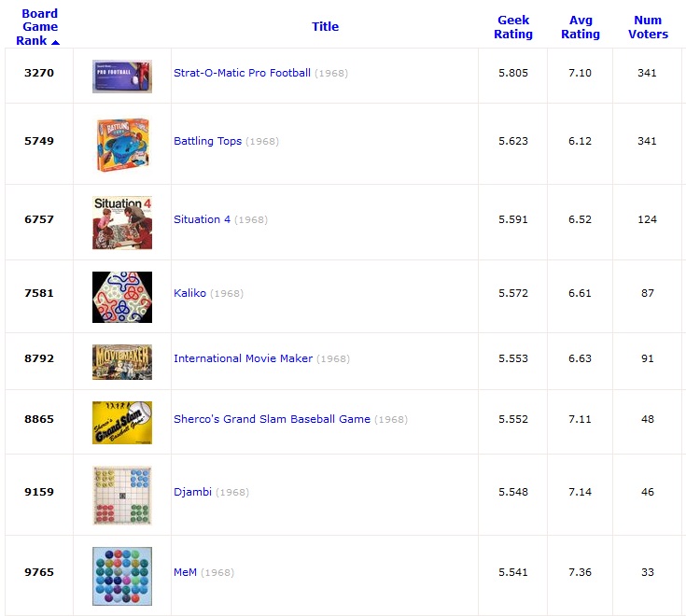Visit Sherco's Grand Slam Baseball Game page
Viewport: 686px width, 616px height.
click(x=272, y=419)
